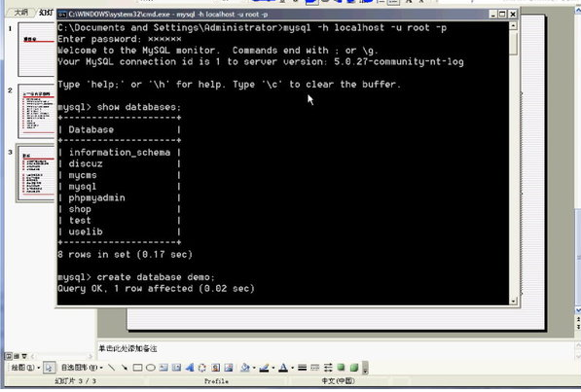This screenshot has height=392, width=581.
Task: Switch to Slide Sorter view button
Action: coord(17,356)
